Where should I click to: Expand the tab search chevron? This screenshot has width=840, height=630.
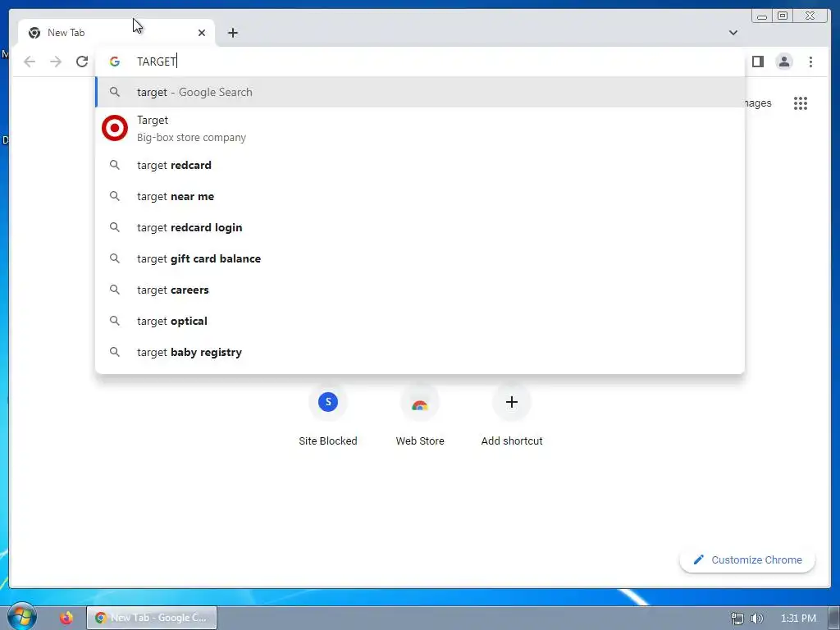pos(733,33)
